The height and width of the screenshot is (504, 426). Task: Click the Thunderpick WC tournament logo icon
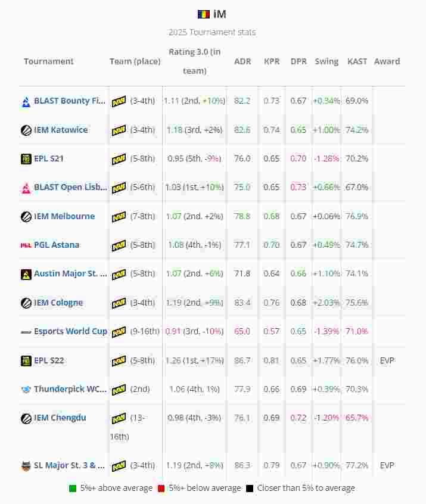(26, 390)
